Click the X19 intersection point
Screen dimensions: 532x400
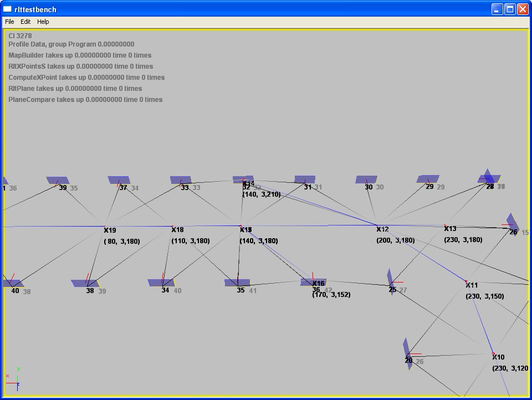point(105,227)
